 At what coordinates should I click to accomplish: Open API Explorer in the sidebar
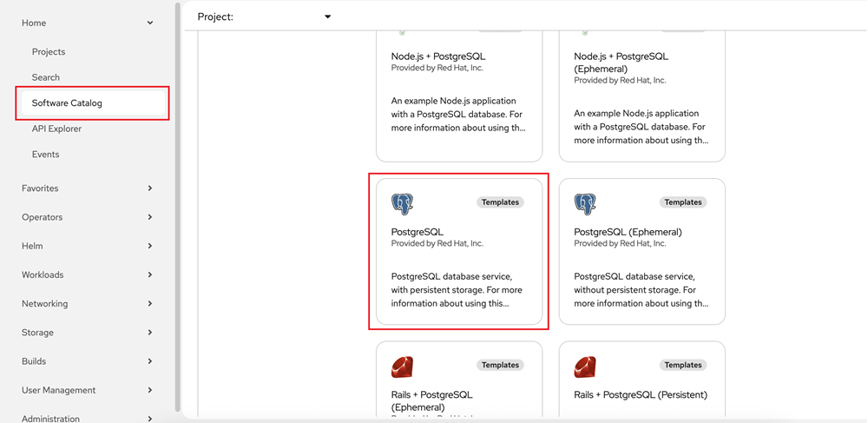pos(56,129)
